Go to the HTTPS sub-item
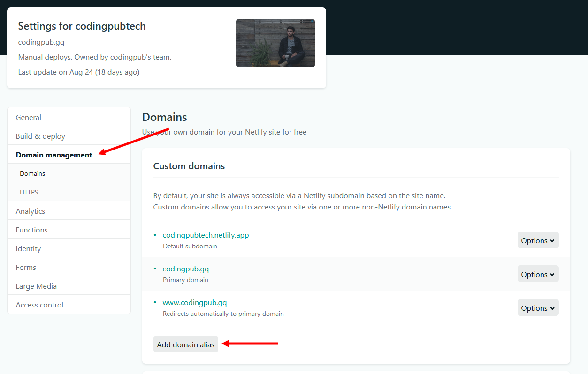Screen dimensions: 588x374 tap(69, 192)
